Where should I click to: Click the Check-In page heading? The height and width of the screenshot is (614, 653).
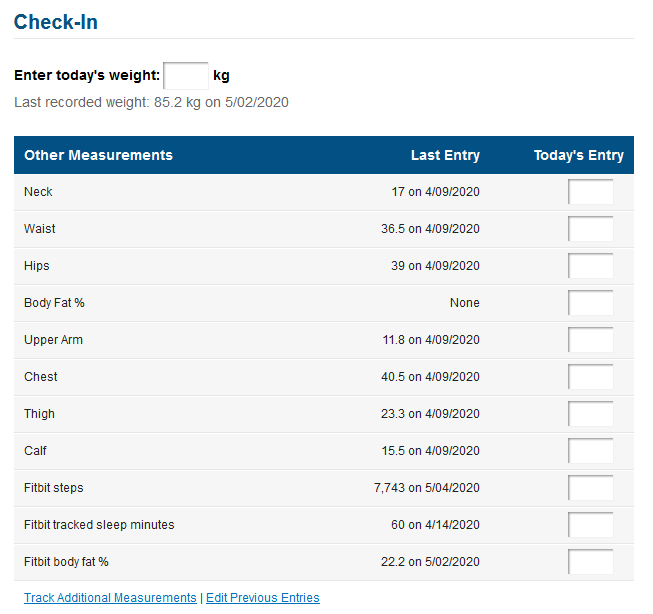[x=56, y=22]
